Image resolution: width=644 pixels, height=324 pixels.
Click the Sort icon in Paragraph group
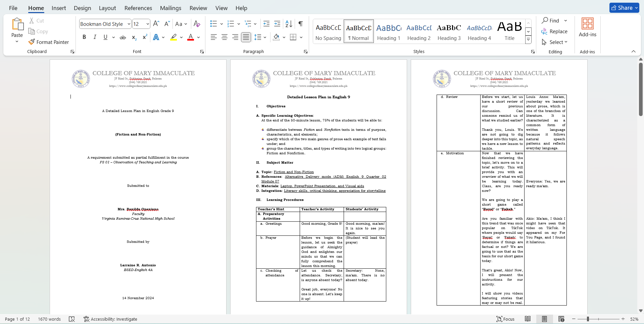pyautogui.click(x=289, y=24)
